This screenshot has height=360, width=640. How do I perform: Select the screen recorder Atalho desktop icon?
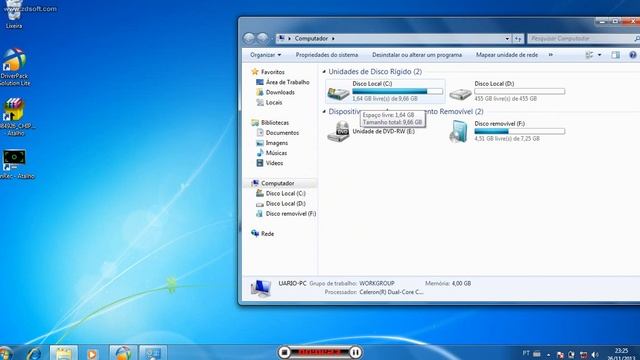pos(16,164)
